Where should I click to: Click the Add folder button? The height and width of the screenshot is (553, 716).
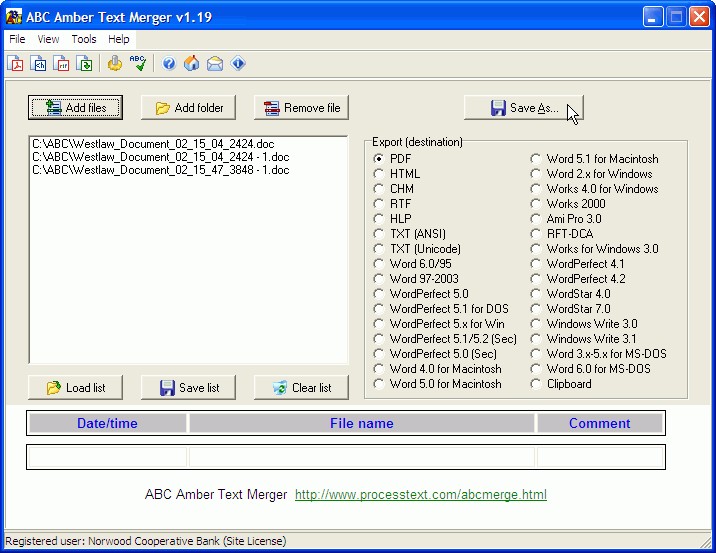pos(188,108)
